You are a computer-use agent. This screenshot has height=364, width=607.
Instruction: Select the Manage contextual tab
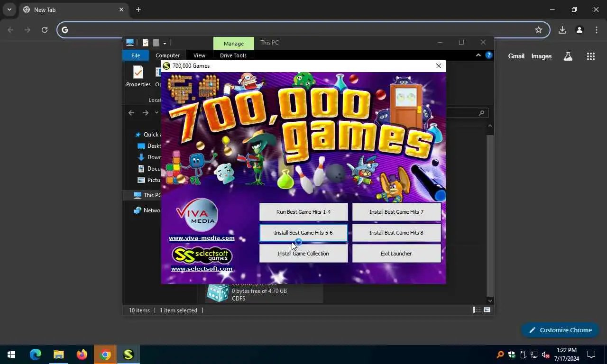234,43
